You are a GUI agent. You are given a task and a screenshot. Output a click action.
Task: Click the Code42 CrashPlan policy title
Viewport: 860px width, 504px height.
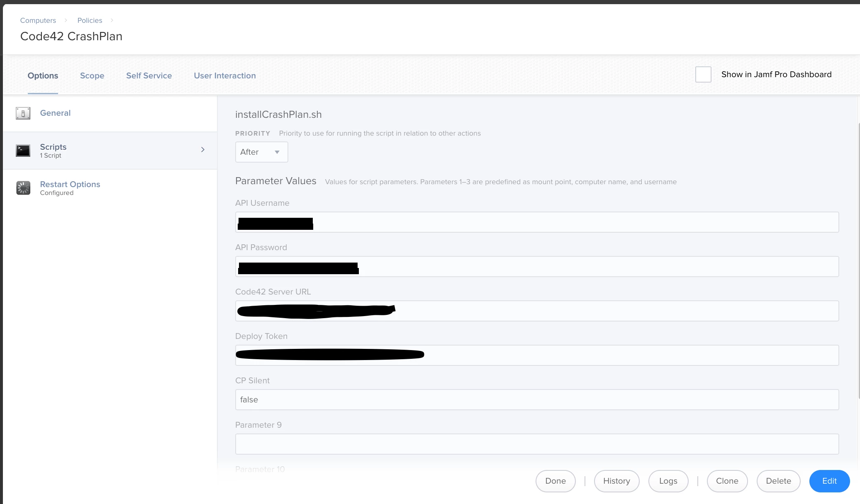pyautogui.click(x=71, y=37)
